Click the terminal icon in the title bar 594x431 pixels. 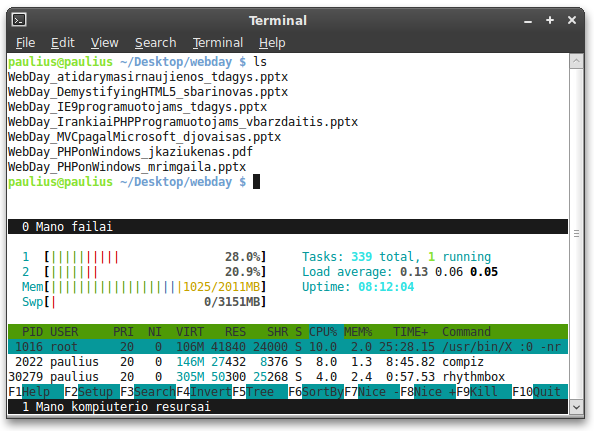coord(19,20)
